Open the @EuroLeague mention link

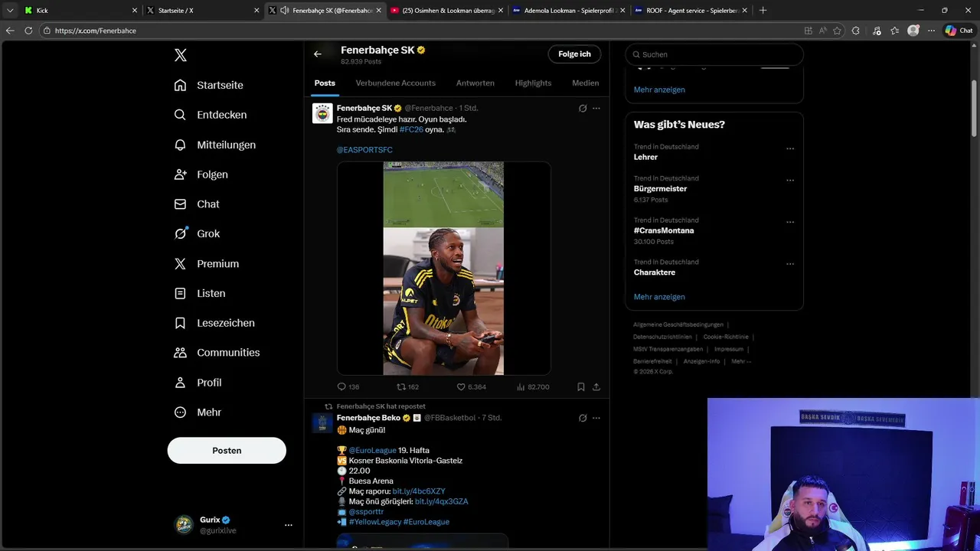[x=372, y=451]
